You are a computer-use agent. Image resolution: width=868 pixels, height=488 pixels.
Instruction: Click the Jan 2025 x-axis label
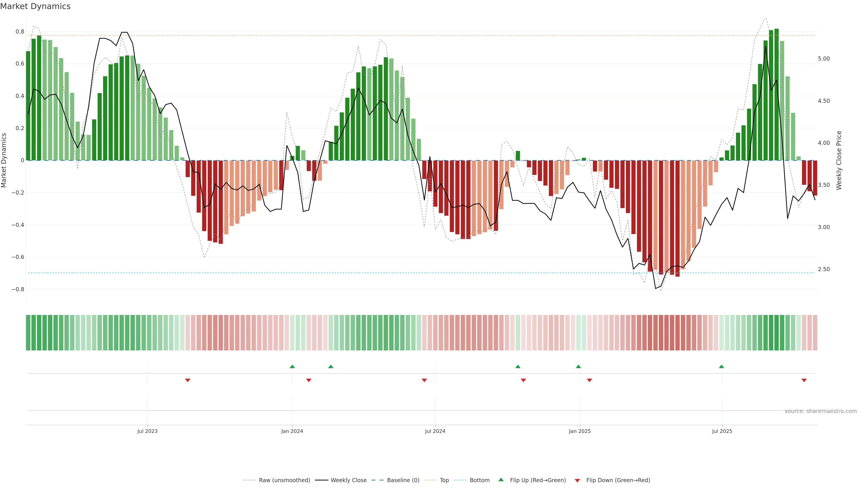pos(580,431)
